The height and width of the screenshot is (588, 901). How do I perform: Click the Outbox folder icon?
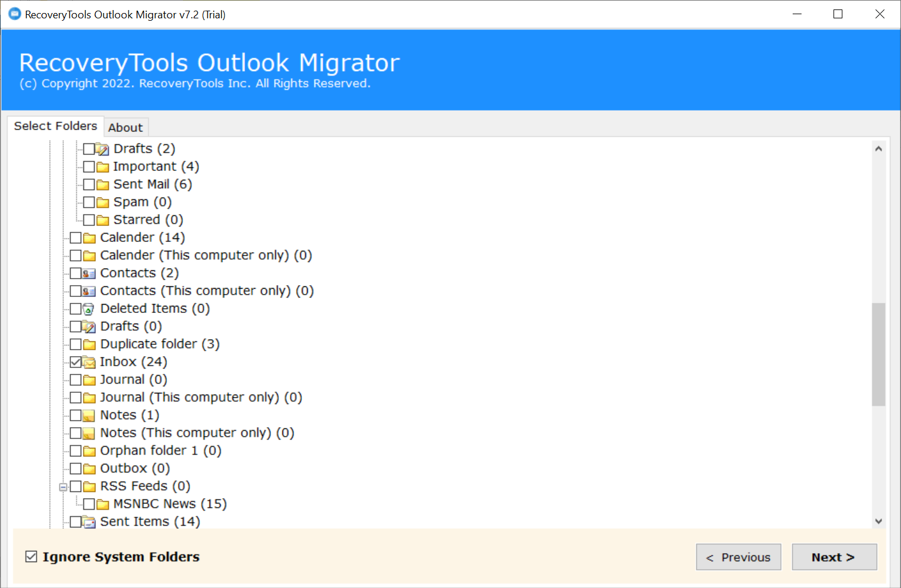tap(89, 469)
